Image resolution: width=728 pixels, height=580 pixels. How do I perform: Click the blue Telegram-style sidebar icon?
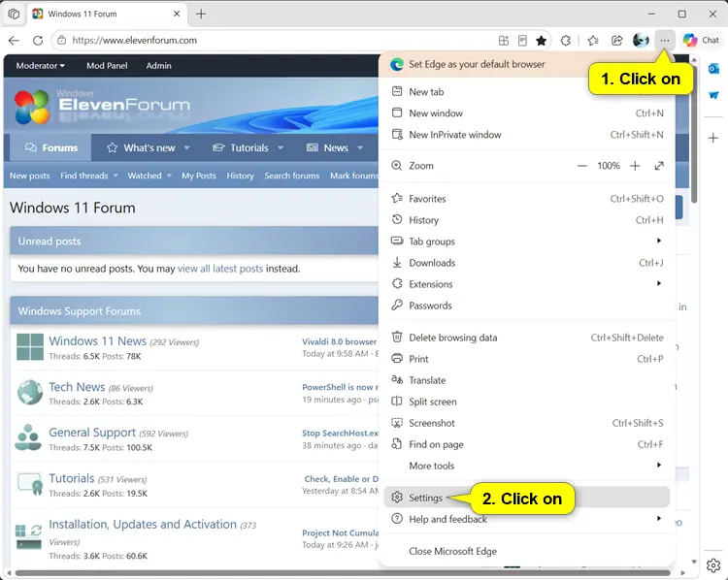[713, 95]
